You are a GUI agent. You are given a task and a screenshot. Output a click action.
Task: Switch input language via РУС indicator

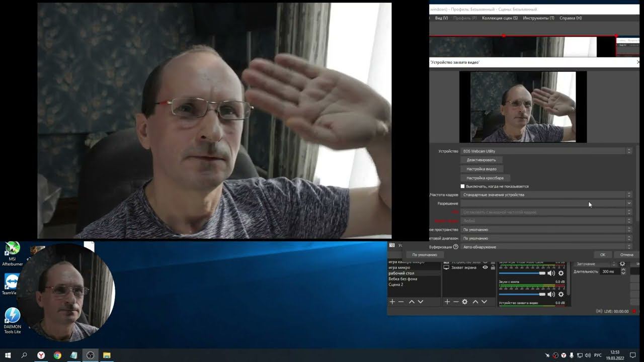click(x=598, y=355)
